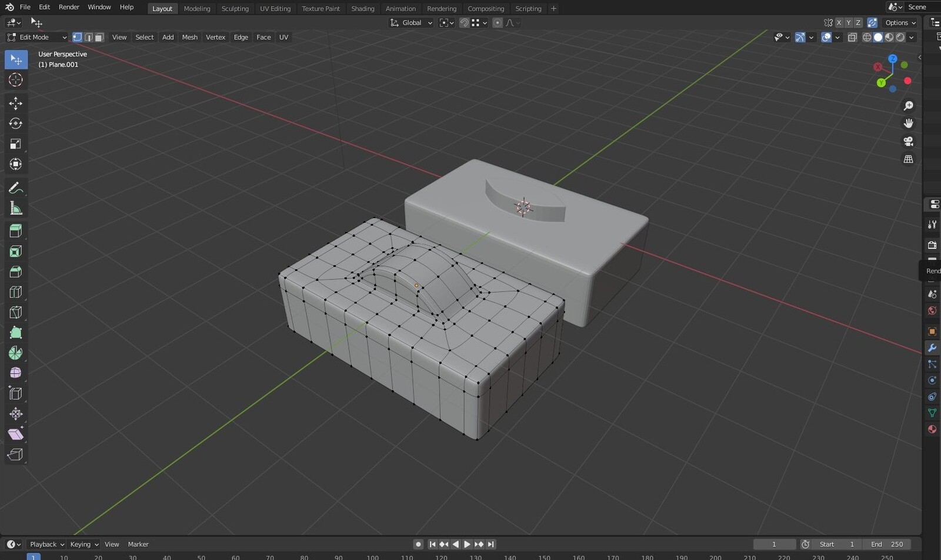Enable vertex select mode
Viewport: 941px width, 560px height.
[x=77, y=37]
